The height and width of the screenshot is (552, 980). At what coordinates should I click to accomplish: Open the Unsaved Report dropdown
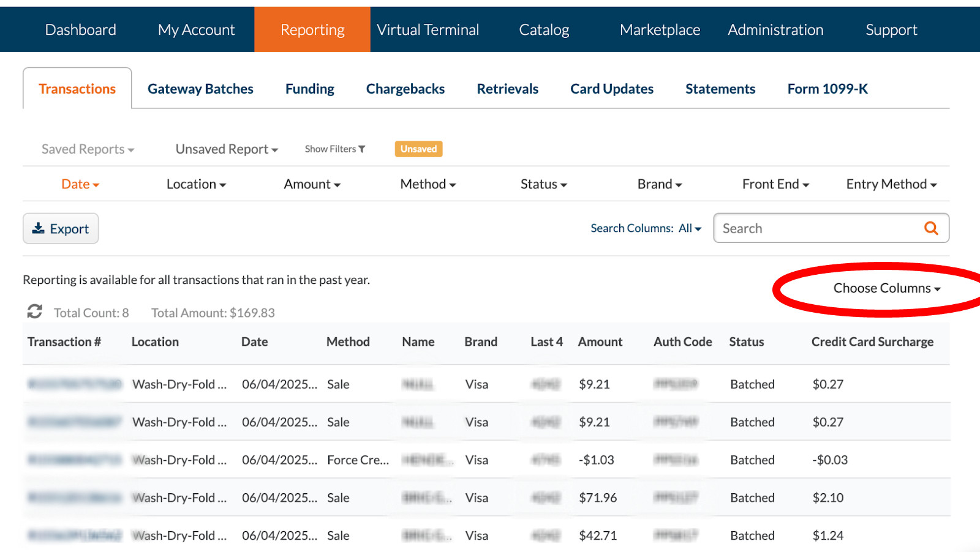(227, 149)
